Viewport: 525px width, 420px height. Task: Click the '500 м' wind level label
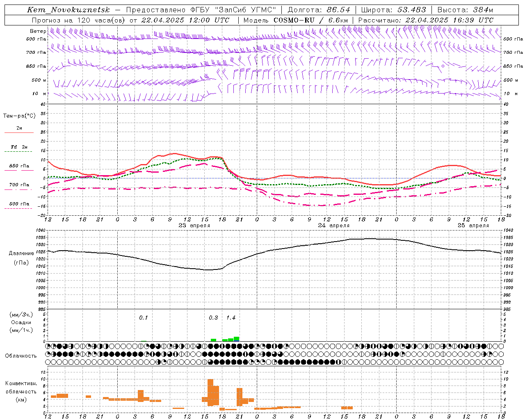pos(39,80)
